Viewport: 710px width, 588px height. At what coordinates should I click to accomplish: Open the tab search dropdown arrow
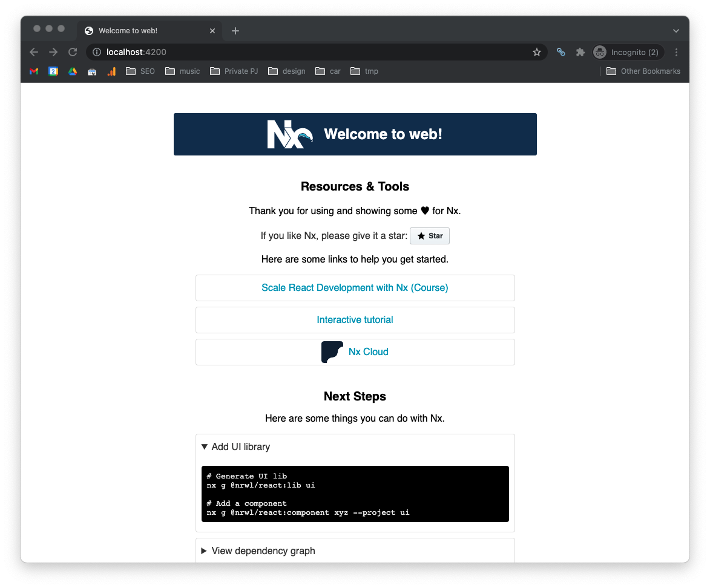coord(676,31)
